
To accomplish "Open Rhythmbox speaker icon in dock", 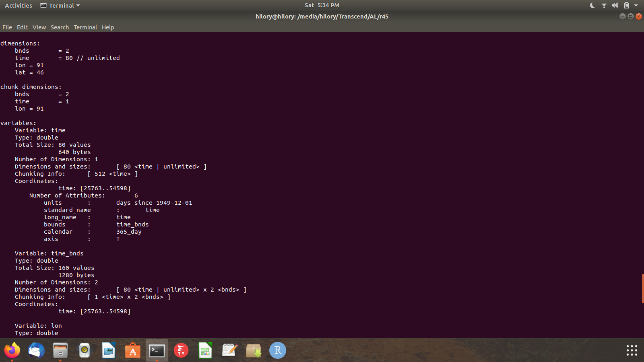I will [x=85, y=350].
